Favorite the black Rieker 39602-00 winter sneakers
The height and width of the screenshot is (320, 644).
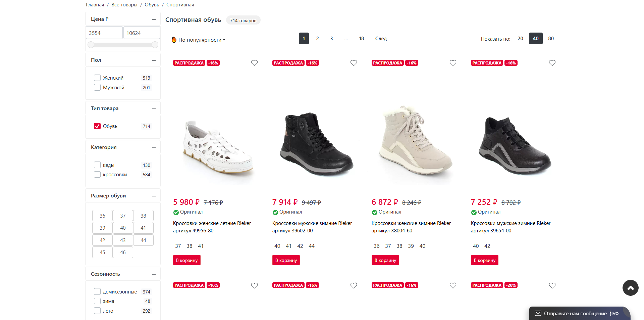point(354,63)
